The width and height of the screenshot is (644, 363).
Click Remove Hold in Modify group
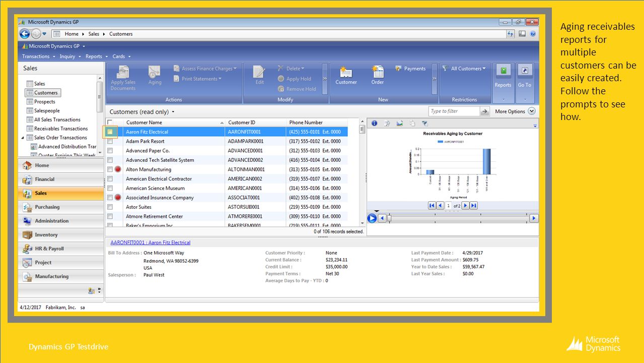pos(297,89)
